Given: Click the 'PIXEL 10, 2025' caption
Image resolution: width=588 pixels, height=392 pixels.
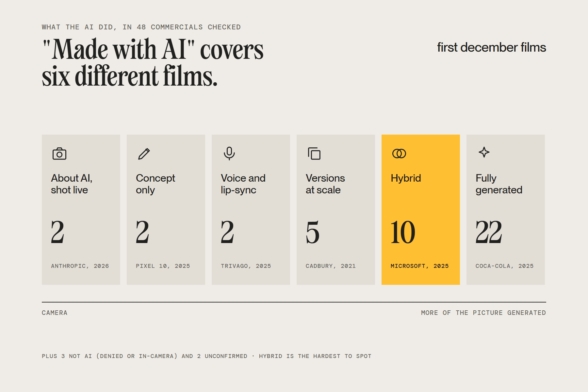Looking at the screenshot, I should tap(163, 266).
